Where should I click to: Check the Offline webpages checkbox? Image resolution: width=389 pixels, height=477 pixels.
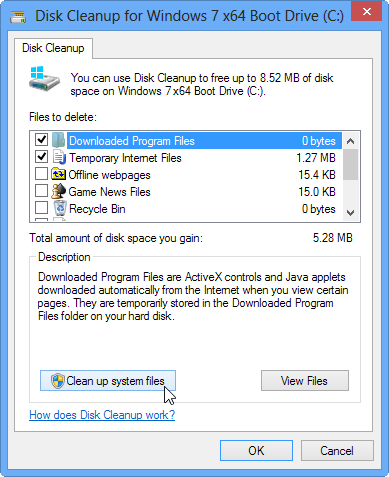coord(41,174)
